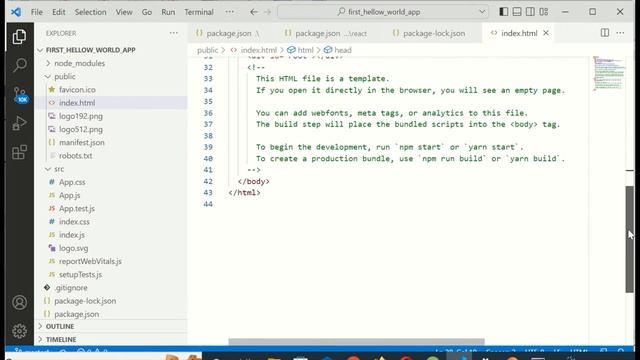Select the index.html editor tab
This screenshot has height=360, width=640.
click(518, 33)
